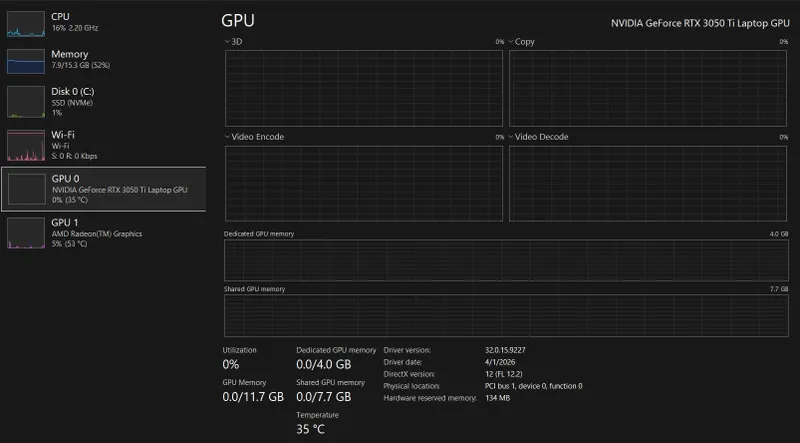The width and height of the screenshot is (800, 443).
Task: Click Shared GPU memory 0.0/7.7 GB value
Action: click(323, 397)
